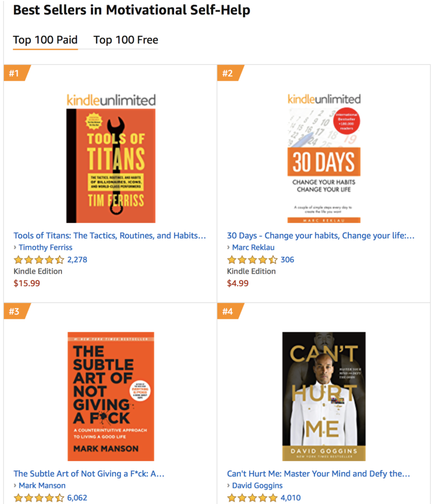Open the 30 Days book title link
The width and height of the screenshot is (432, 504).
(x=322, y=235)
